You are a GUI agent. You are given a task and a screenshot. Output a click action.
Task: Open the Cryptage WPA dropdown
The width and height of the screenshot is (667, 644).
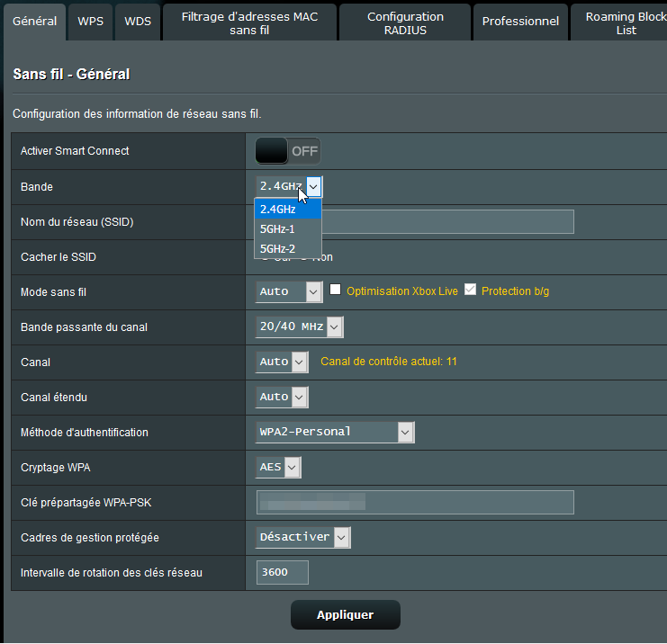[278, 467]
